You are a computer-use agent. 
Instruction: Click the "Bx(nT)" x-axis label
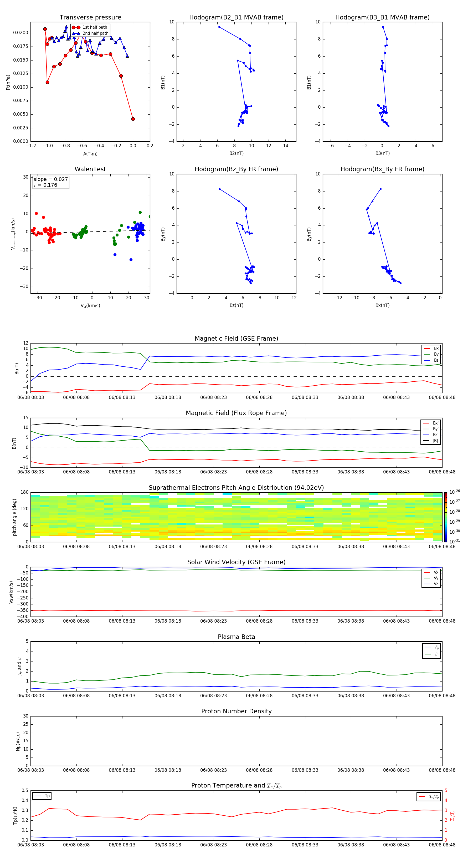click(x=382, y=305)
